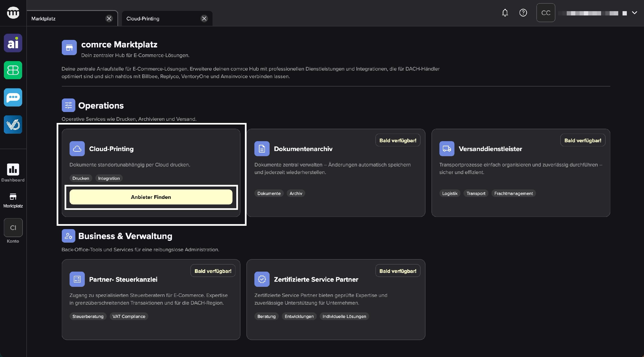Viewport: 644px width, 357px height.
Task: Open notifications bell
Action: click(x=505, y=13)
